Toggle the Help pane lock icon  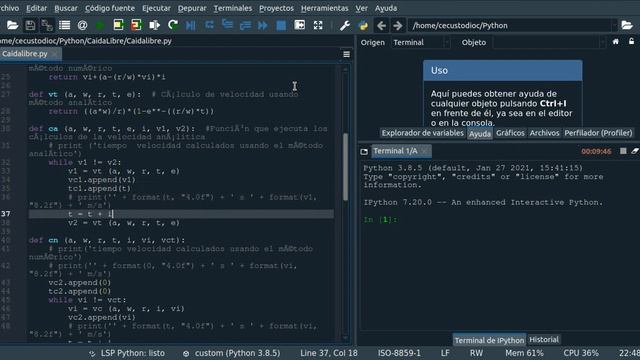[631, 42]
